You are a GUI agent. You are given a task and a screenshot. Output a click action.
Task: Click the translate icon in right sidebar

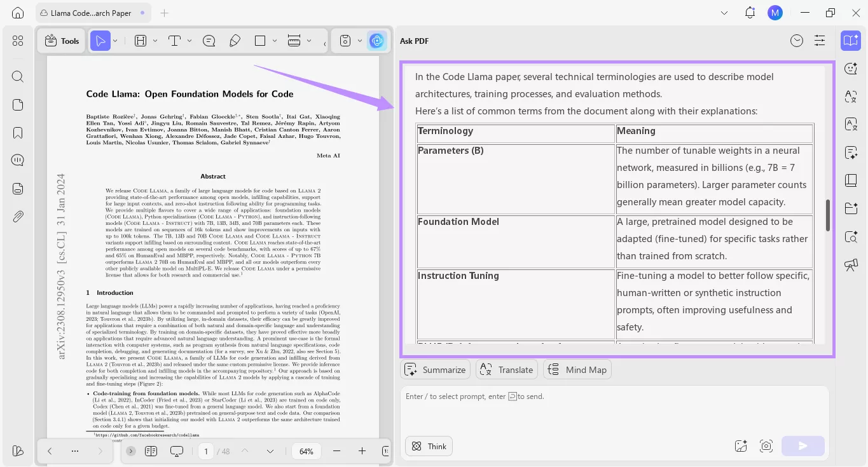click(851, 97)
